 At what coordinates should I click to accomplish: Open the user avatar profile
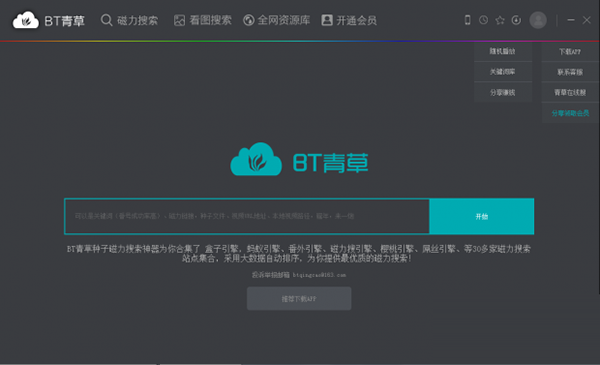point(538,20)
